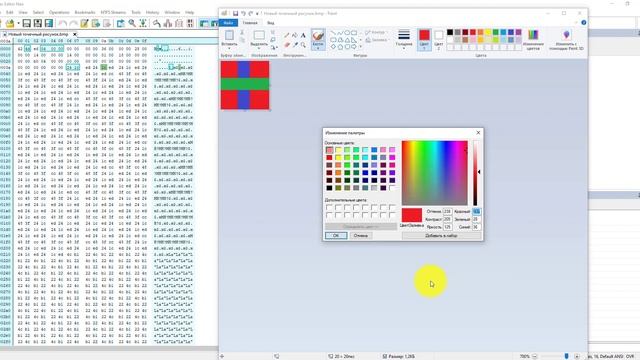
Task: Select Color 2 swatch in Paint ribbon
Action: [x=438, y=39]
